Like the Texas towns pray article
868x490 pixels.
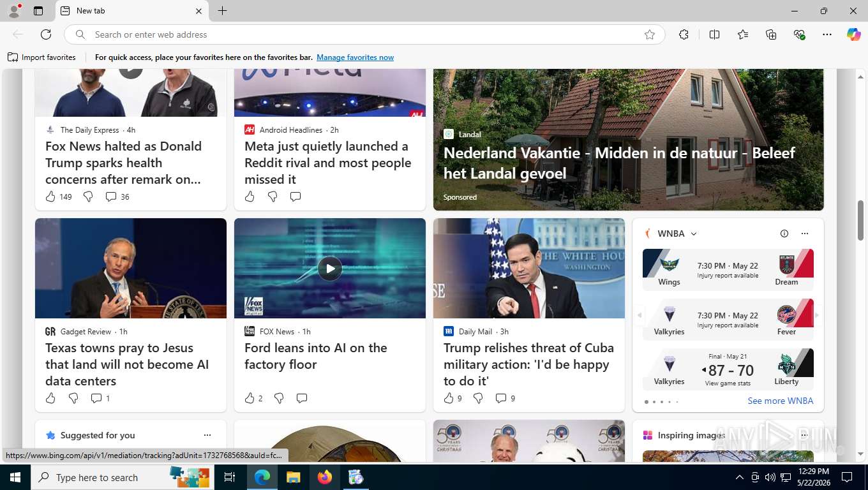tap(50, 398)
